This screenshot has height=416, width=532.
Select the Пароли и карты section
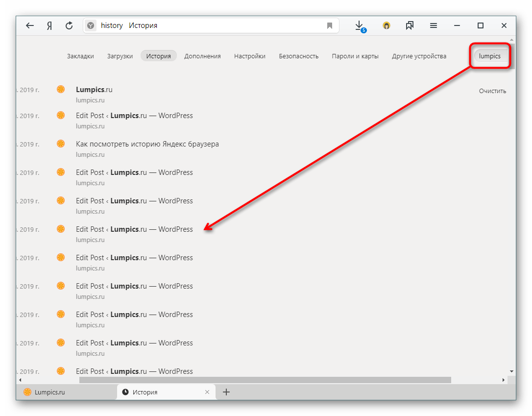click(x=355, y=56)
